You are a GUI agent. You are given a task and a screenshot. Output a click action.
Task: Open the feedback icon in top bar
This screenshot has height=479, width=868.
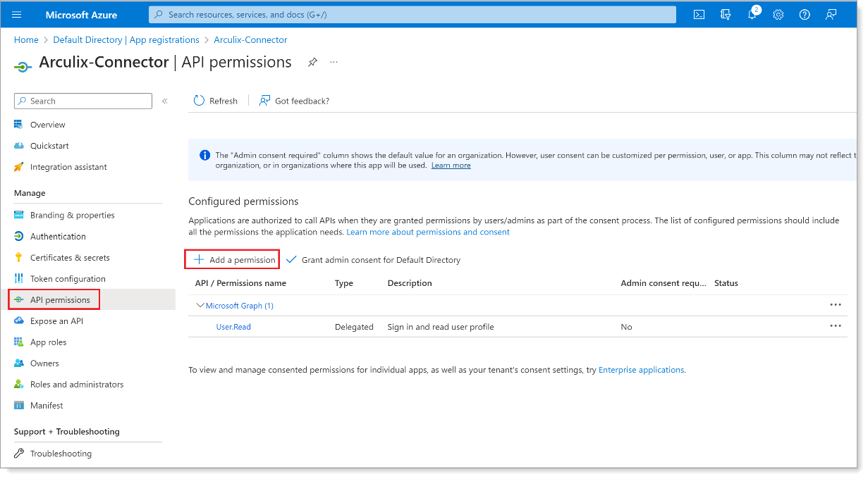(x=831, y=14)
